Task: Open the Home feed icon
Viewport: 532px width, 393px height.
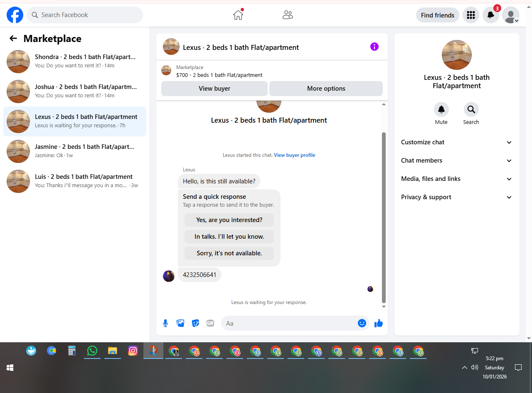Action: (x=238, y=15)
